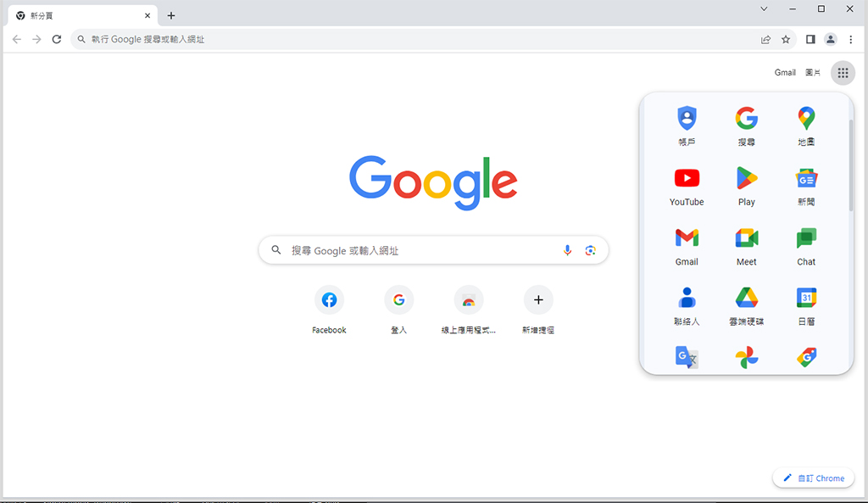
Task: Close the Google apps grid launcher
Action: [x=843, y=73]
